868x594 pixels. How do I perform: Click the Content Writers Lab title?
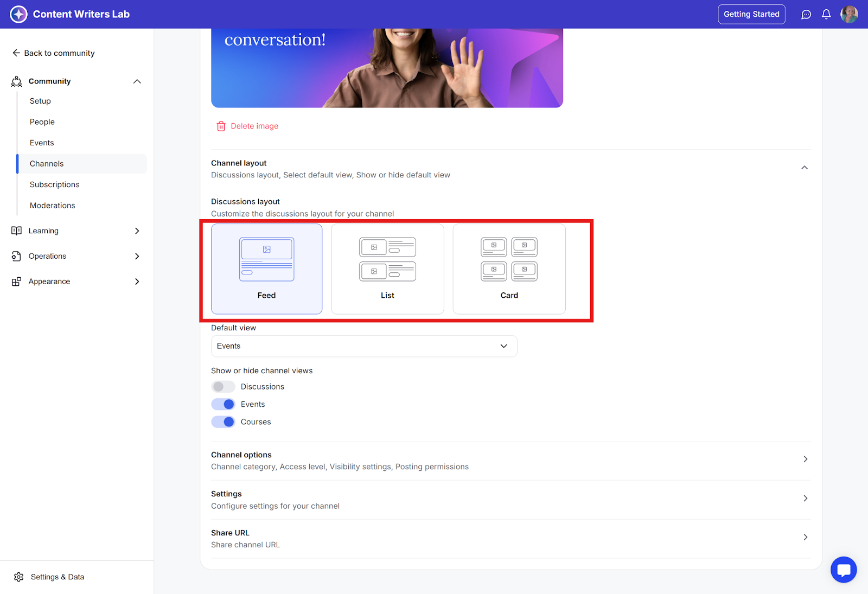click(81, 14)
